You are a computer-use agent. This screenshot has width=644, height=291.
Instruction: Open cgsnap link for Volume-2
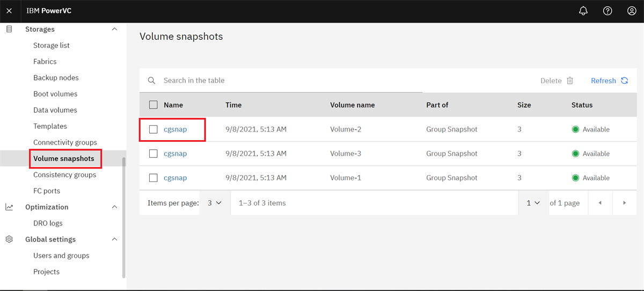tap(175, 129)
